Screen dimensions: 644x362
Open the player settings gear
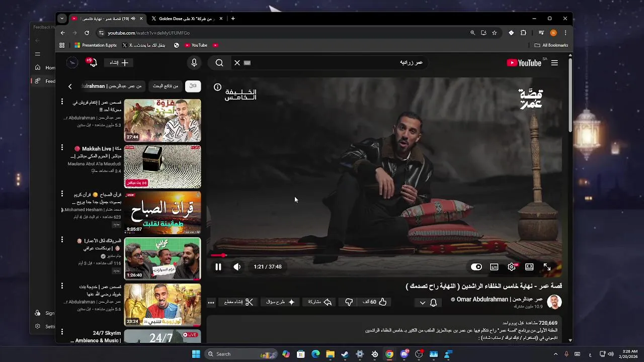pos(512,267)
